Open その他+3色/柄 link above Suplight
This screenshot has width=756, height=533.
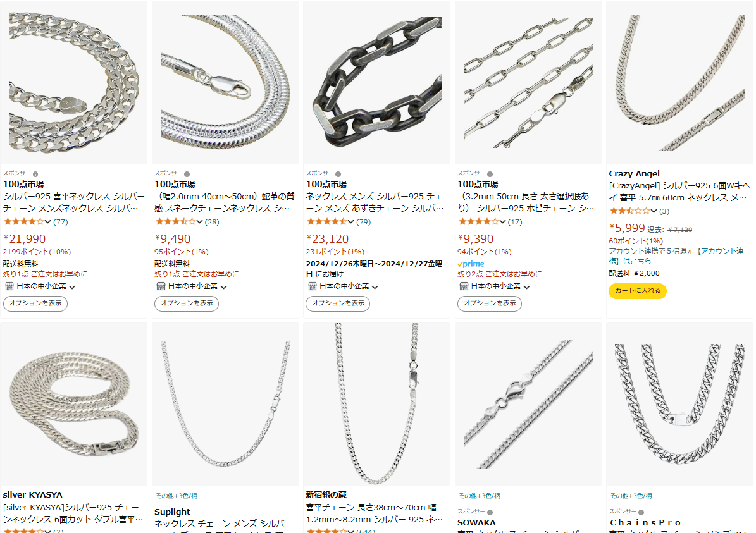point(176,496)
